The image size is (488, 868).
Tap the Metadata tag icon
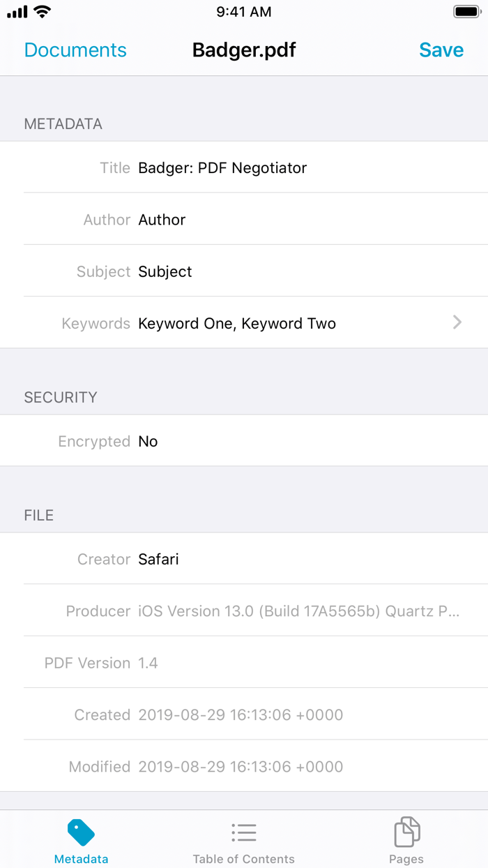click(81, 832)
